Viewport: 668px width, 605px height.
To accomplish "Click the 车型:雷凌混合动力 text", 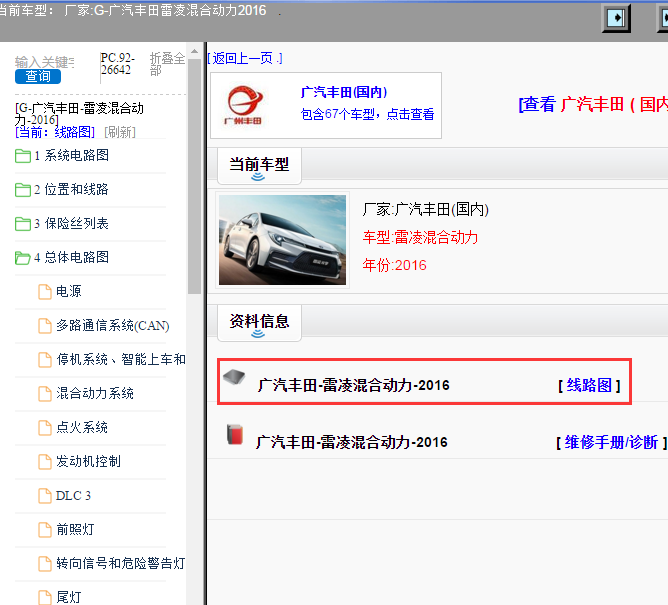I will point(420,237).
